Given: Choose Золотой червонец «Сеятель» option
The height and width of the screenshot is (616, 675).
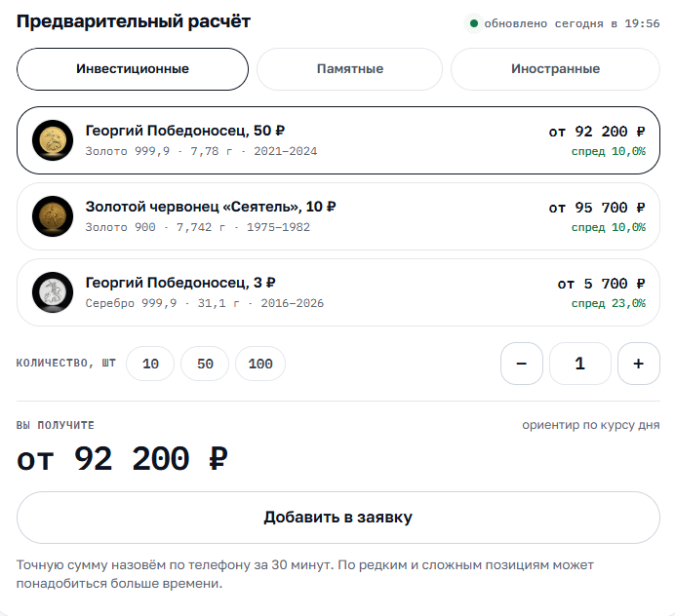Looking at the screenshot, I should click(x=338, y=216).
